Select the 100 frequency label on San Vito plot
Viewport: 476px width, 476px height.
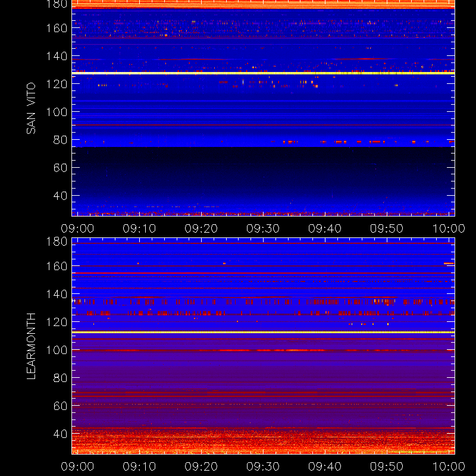pyautogui.click(x=57, y=112)
